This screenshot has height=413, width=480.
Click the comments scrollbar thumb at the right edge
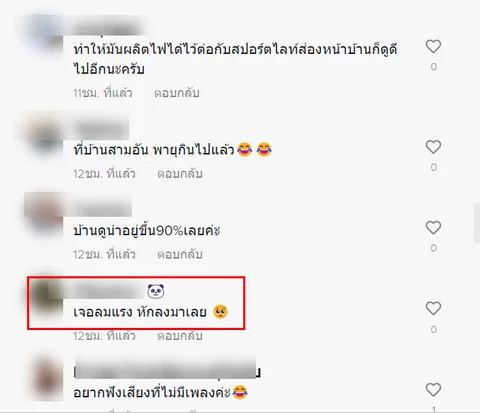(477, 223)
